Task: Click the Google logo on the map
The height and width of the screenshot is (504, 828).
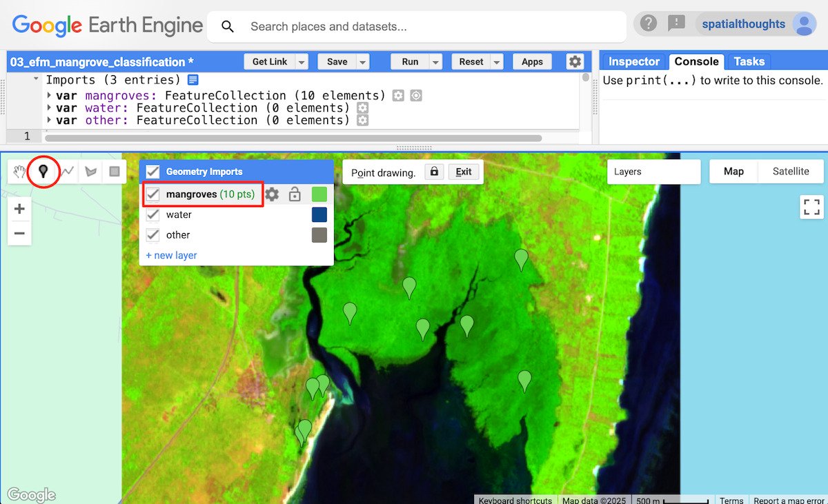Action: coord(31,494)
